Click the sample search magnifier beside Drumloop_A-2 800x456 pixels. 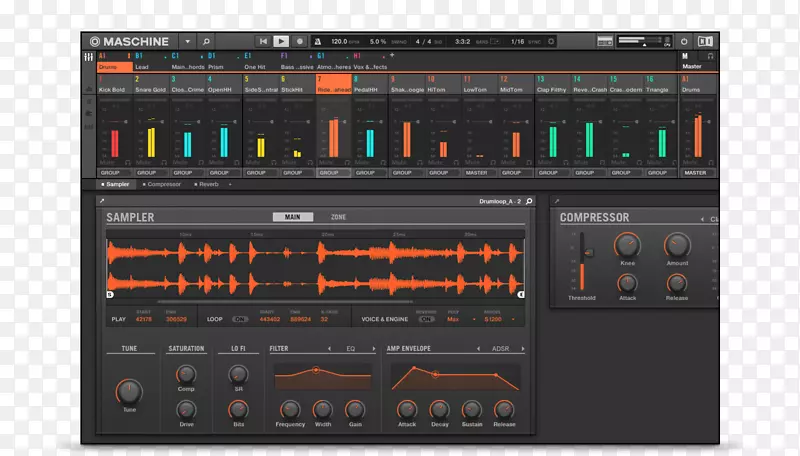530,201
